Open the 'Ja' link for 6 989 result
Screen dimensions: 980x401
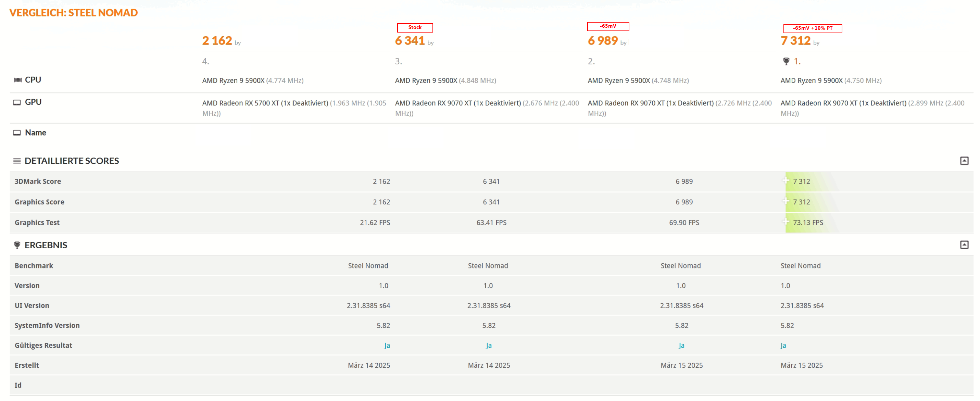click(x=681, y=346)
